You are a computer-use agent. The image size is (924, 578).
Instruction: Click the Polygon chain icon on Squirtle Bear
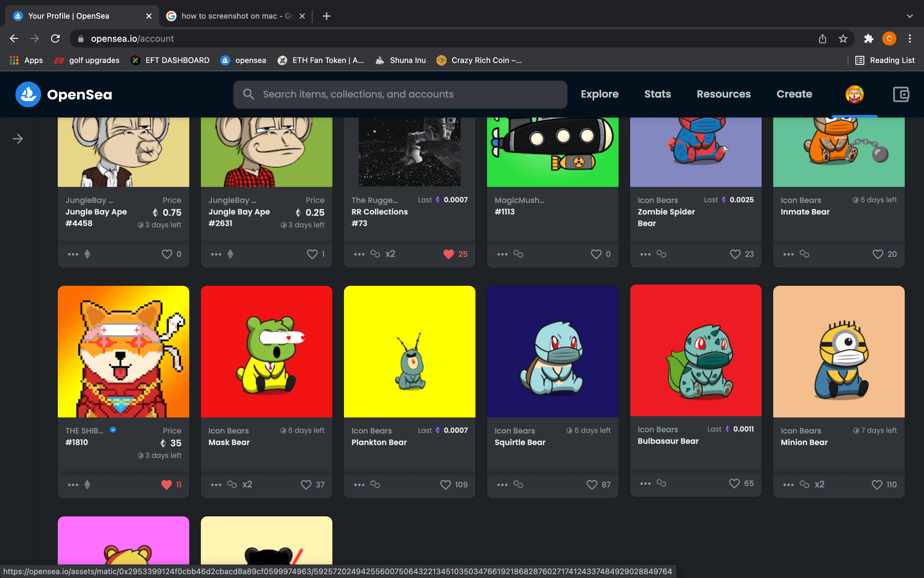coord(518,484)
